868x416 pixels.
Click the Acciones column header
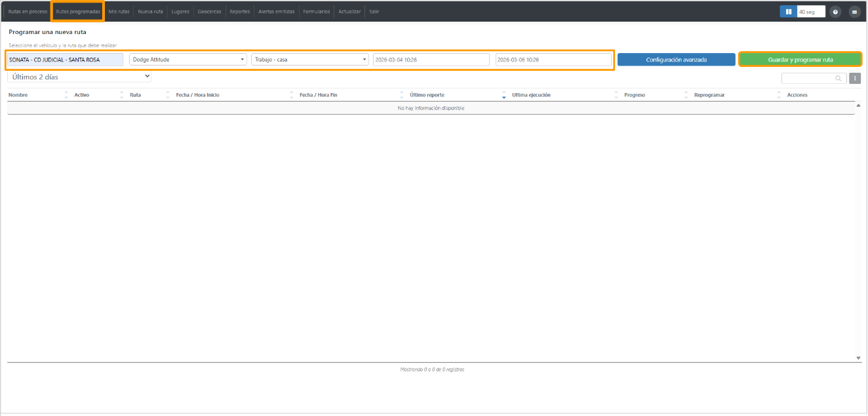point(797,95)
